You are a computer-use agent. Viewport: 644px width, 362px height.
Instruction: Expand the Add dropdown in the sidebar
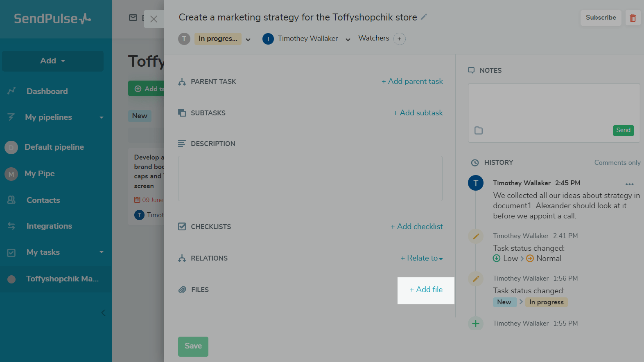tap(53, 61)
